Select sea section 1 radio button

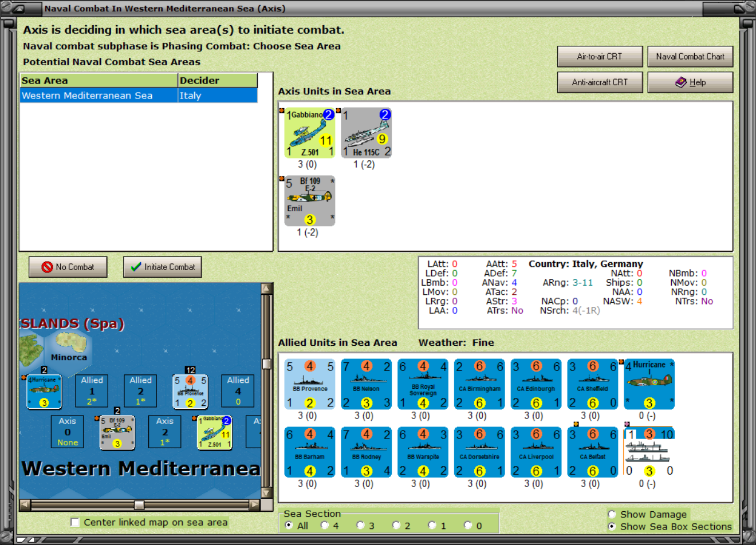point(432,526)
